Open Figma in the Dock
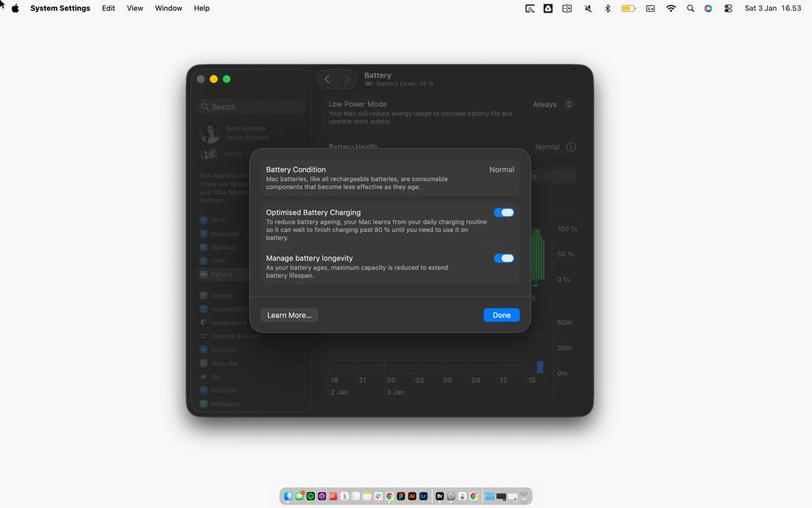812x508 pixels. point(401,496)
